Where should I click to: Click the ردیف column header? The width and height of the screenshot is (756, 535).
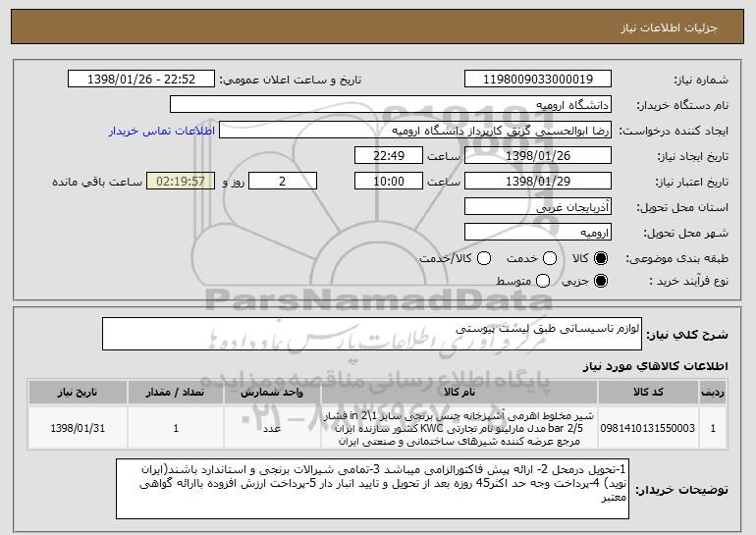pyautogui.click(x=713, y=393)
